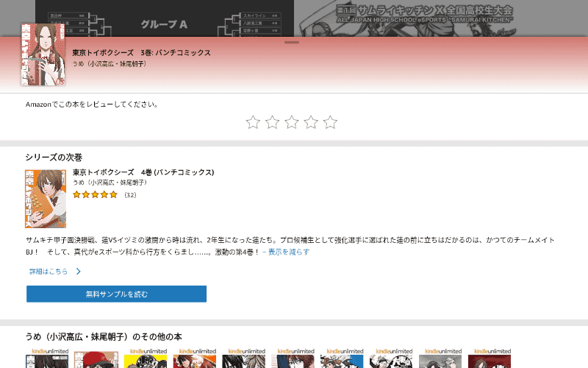Open the second book with red cap cover
Viewport: 588px width, 368px height.
point(96,360)
